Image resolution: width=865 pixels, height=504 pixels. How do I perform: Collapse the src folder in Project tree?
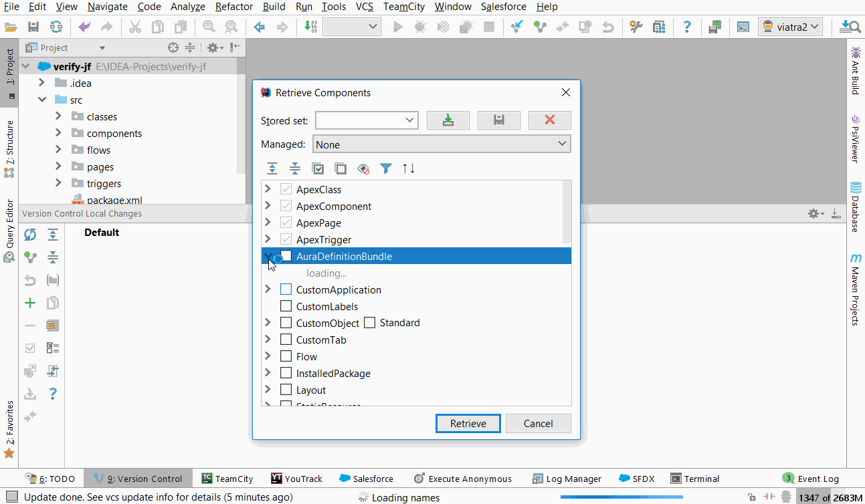(x=41, y=100)
